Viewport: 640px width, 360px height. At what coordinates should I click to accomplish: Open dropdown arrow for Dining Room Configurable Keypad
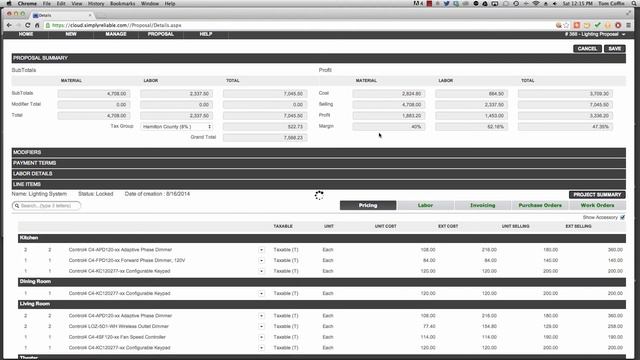[261, 293]
